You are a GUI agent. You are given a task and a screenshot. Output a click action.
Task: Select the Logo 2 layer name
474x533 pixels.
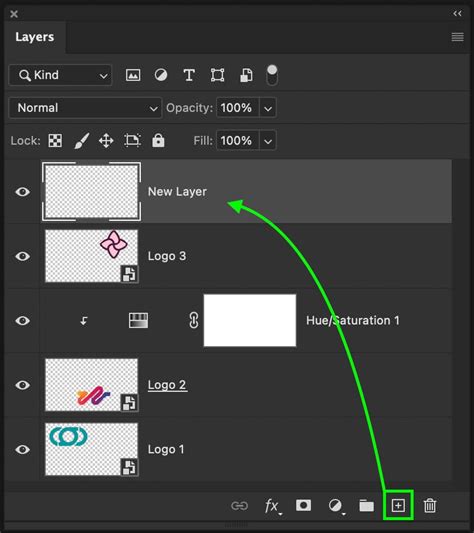(x=167, y=385)
